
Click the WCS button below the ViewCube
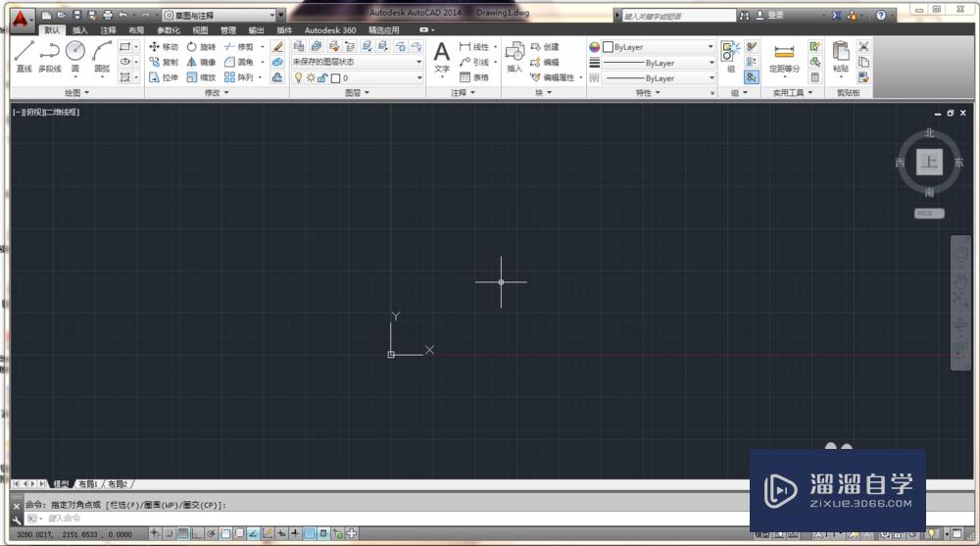[929, 214]
